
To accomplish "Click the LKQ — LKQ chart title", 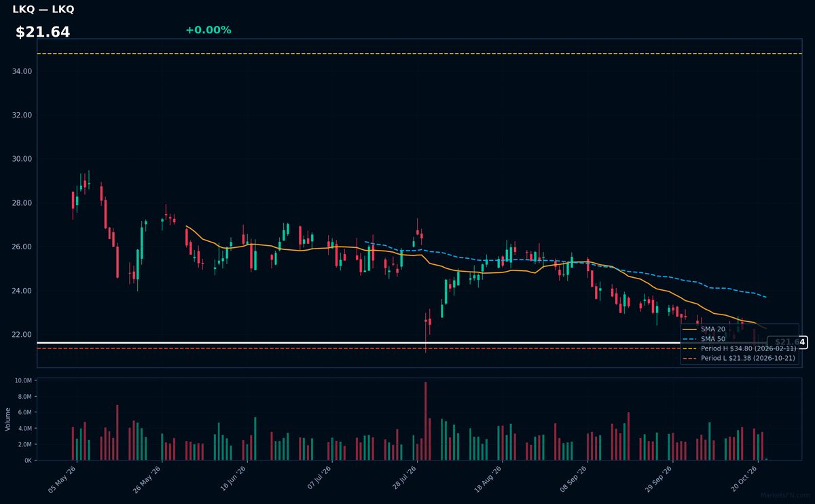I will 43,10.
